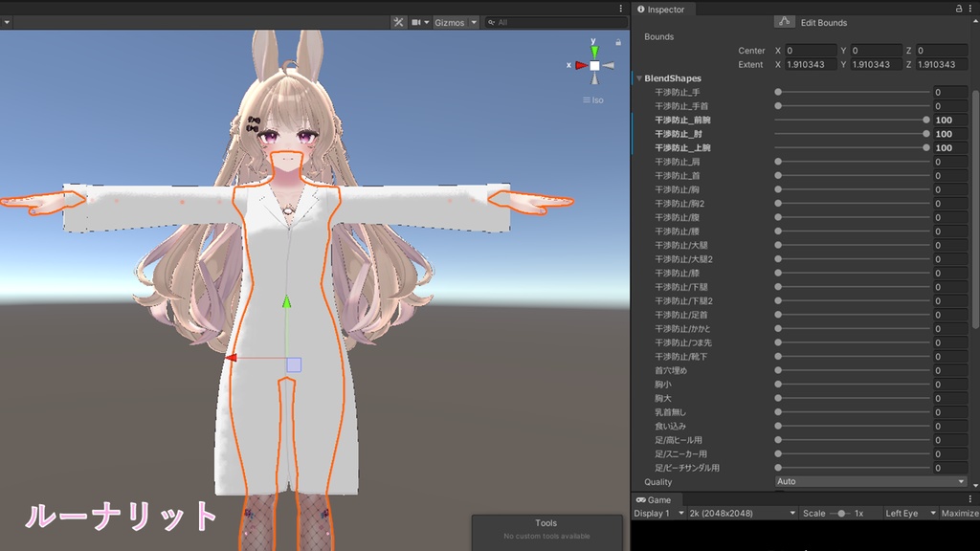Click the scene camera settings icon
The height and width of the screenshot is (551, 980).
tap(416, 23)
